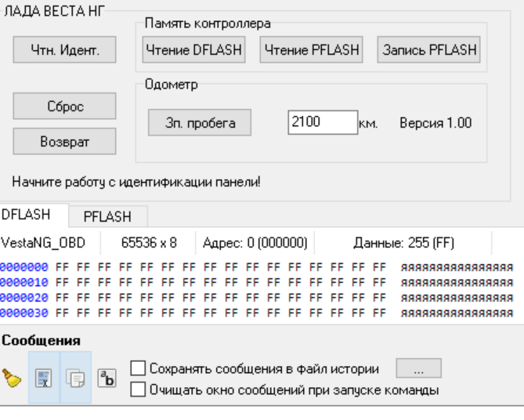Viewport: 524px width, 420px height.
Task: Click the copy messages icon
Action: coord(75,378)
